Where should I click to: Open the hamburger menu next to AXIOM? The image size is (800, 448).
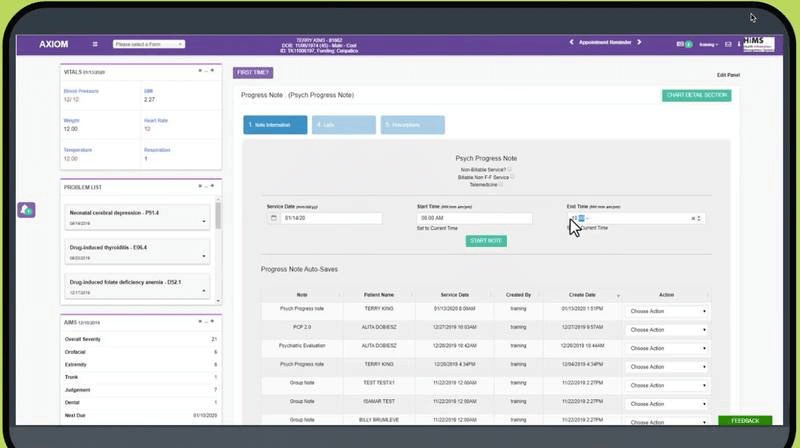pos(95,44)
